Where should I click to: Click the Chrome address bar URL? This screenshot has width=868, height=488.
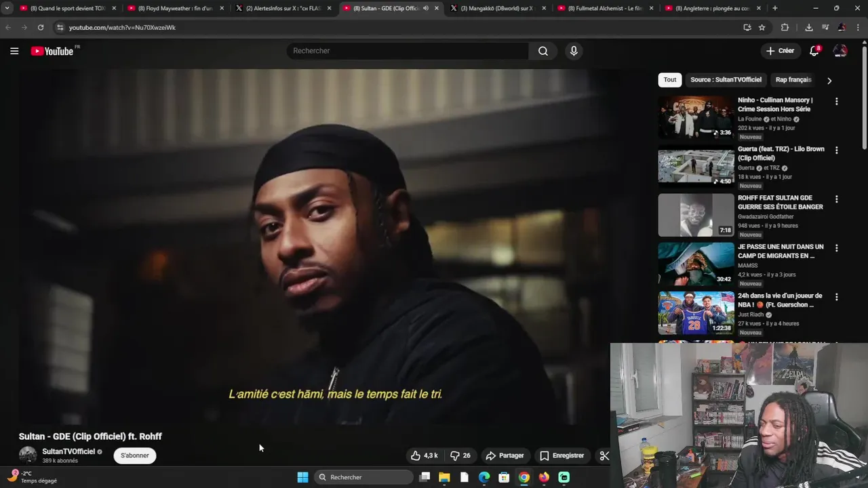click(x=122, y=27)
